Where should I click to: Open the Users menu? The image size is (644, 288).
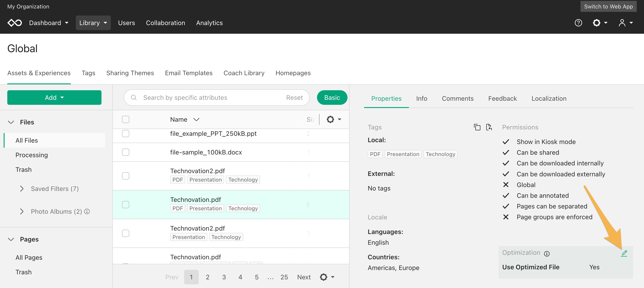tap(127, 23)
